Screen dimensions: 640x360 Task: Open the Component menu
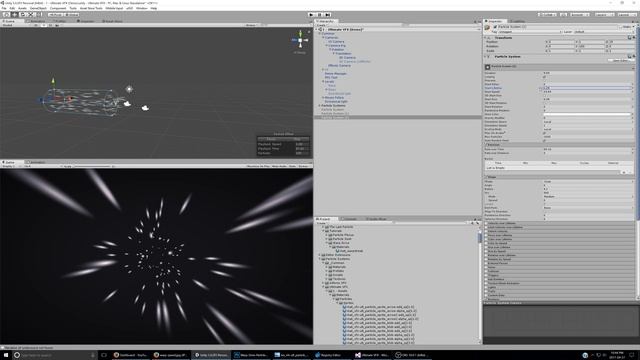(58, 8)
